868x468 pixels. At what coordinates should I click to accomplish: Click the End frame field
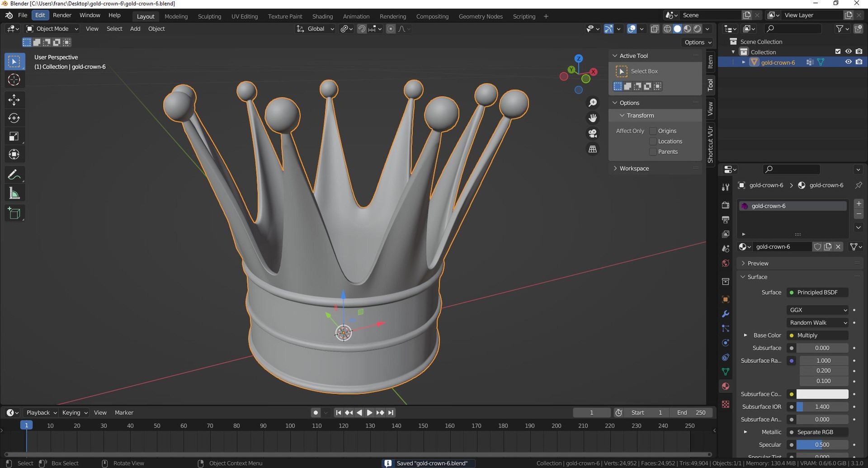coord(691,412)
